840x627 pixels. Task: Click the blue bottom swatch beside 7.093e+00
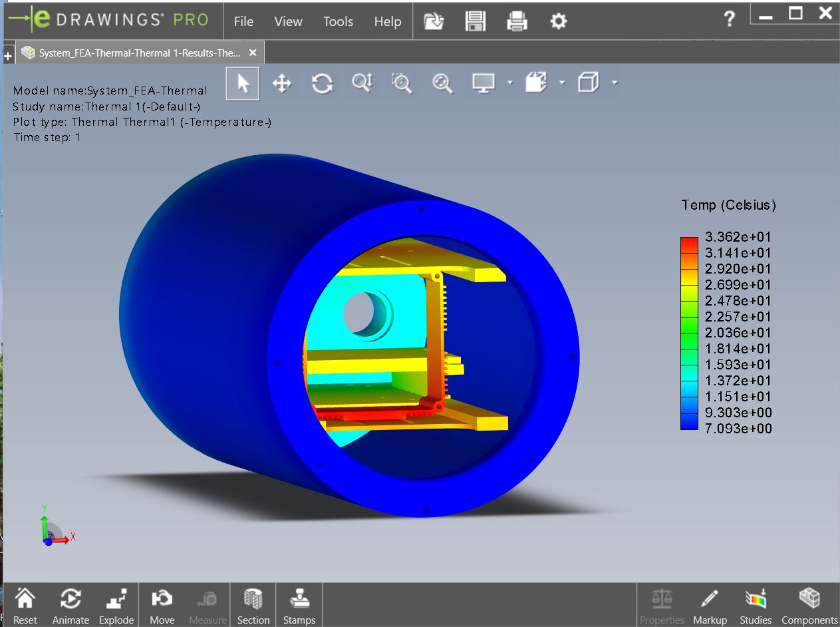coord(690,421)
